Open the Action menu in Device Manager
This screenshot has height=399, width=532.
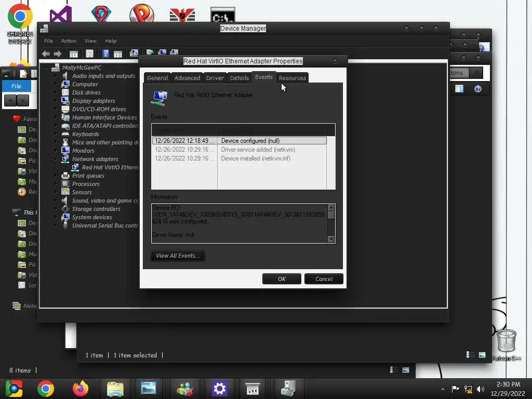[x=69, y=41]
